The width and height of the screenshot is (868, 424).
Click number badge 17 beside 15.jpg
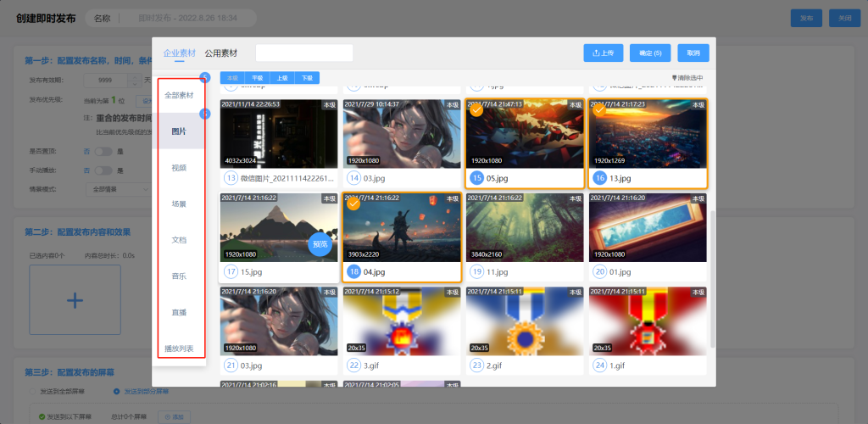point(231,271)
